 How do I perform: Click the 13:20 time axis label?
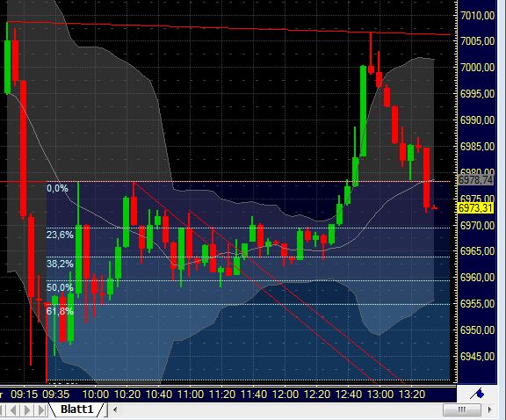[x=412, y=395]
